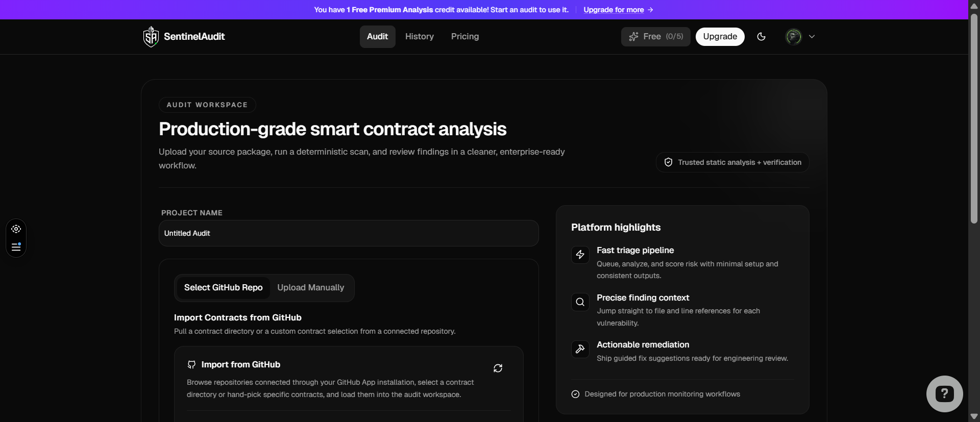Viewport: 980px width, 422px height.
Task: Open the account dropdown chevron
Action: pyautogui.click(x=812, y=36)
